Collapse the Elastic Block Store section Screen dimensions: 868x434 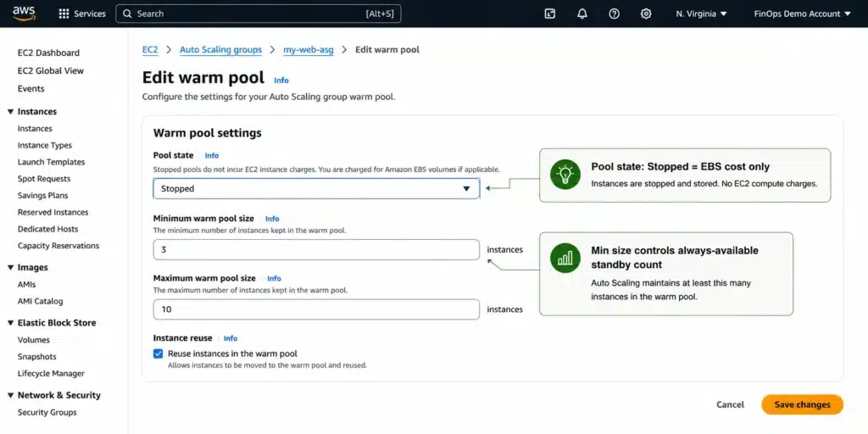[10, 323]
